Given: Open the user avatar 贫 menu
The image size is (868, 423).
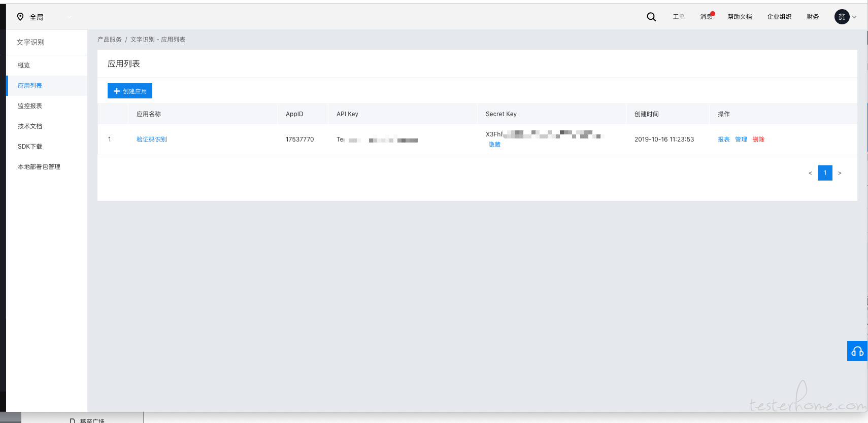Looking at the screenshot, I should coord(842,17).
